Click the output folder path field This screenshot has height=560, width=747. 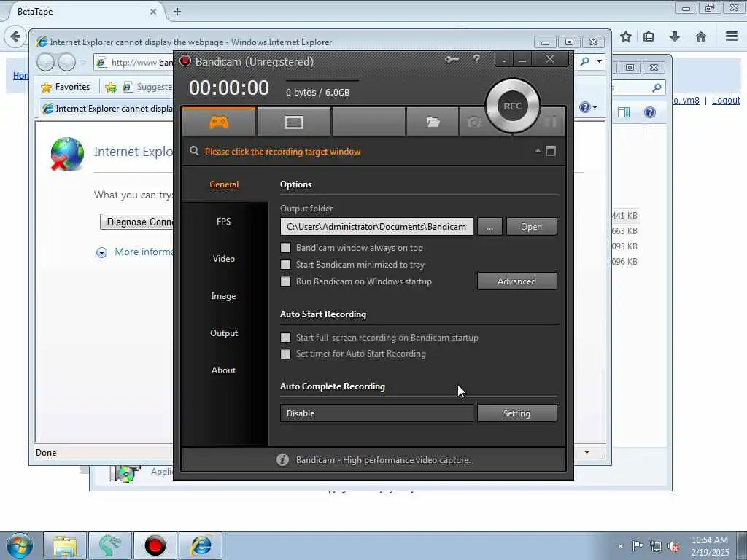(376, 227)
